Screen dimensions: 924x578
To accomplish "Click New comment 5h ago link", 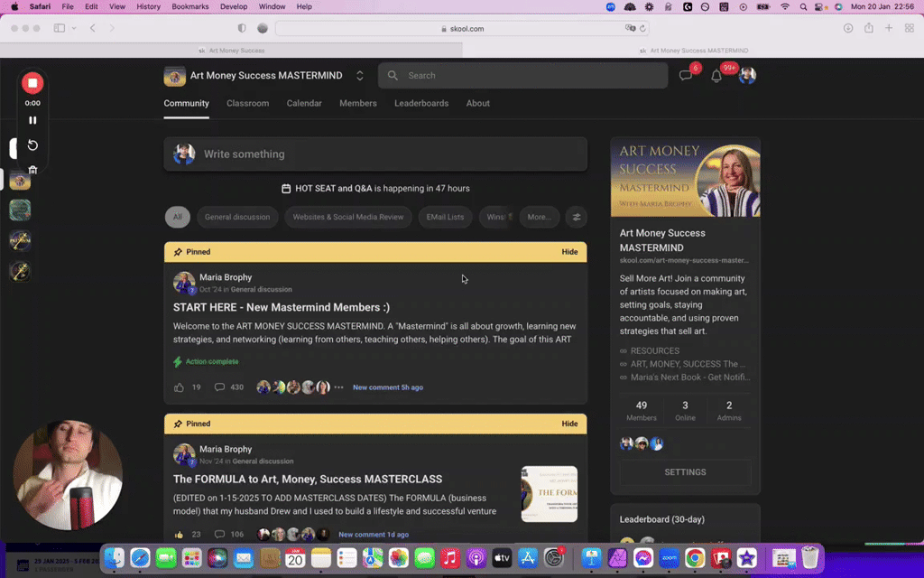I will (388, 387).
